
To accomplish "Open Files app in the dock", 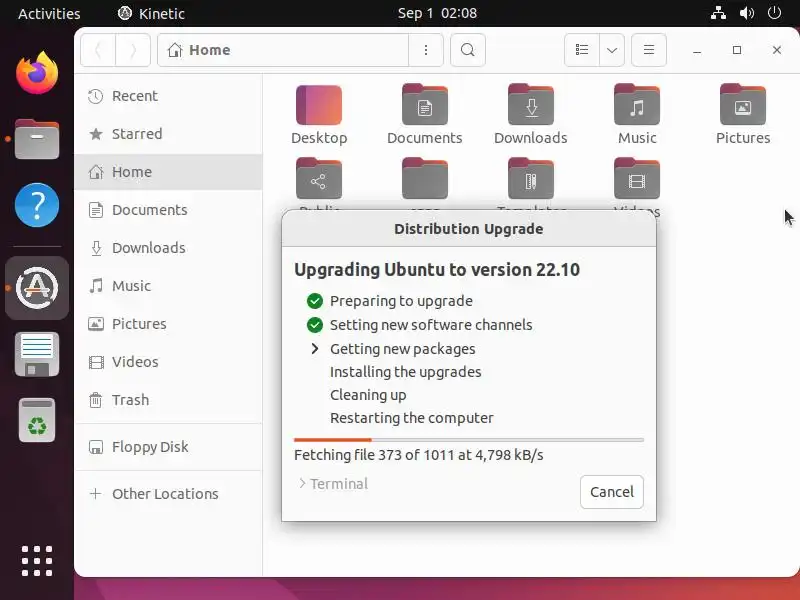I will [37, 139].
